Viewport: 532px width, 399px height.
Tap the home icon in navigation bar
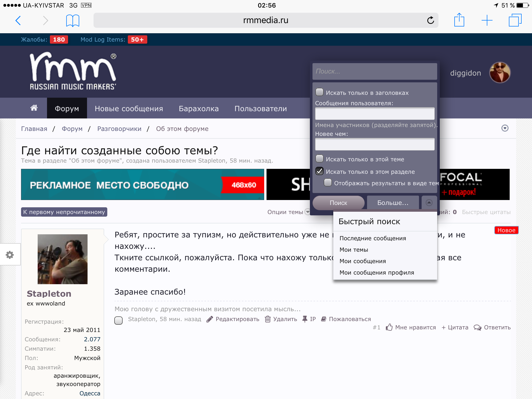[34, 108]
